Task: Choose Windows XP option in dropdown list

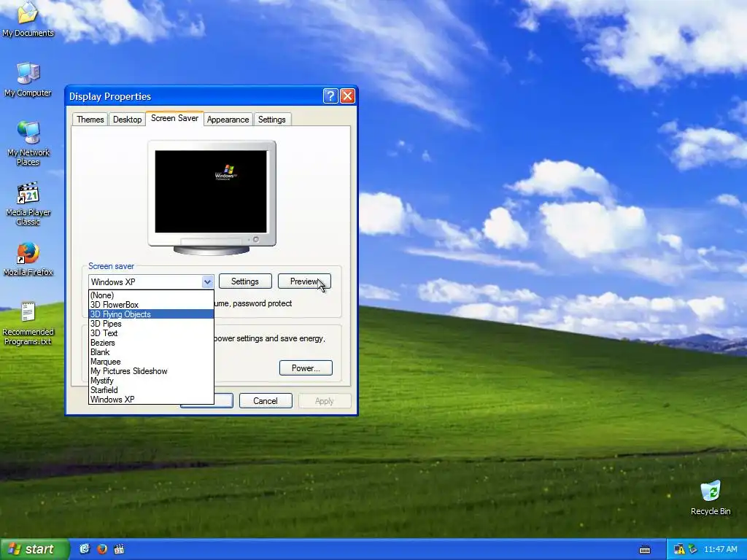Action: click(151, 400)
